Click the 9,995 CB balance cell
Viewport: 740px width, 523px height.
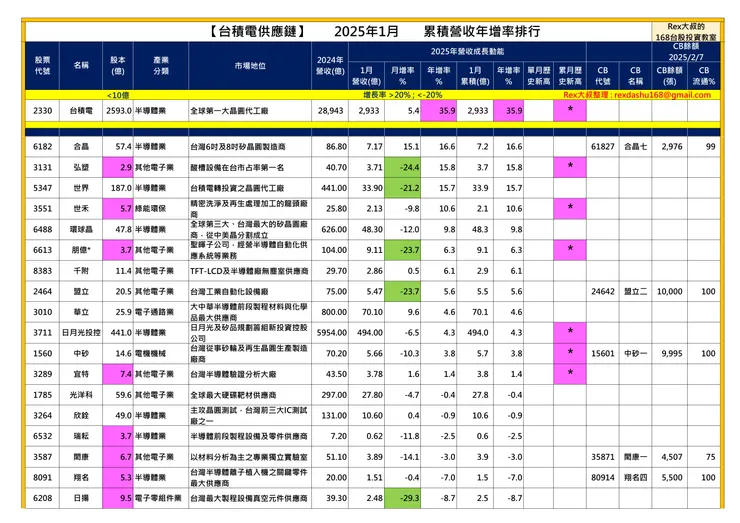point(669,354)
